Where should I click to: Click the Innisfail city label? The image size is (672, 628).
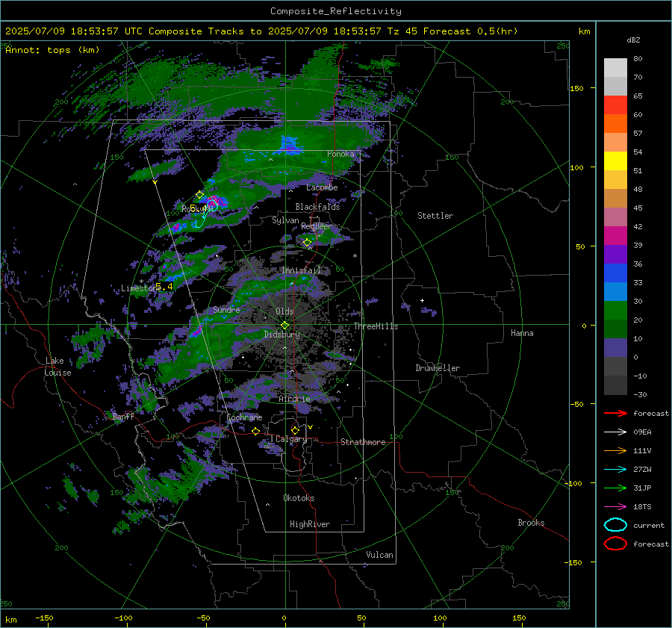pyautogui.click(x=301, y=270)
